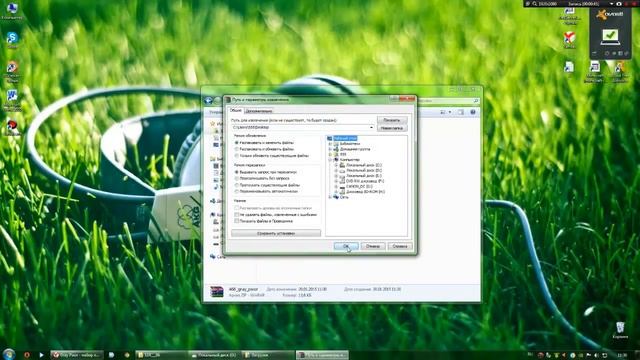
Task: Switch to the Загрузки taskbar window
Action: 268,355
